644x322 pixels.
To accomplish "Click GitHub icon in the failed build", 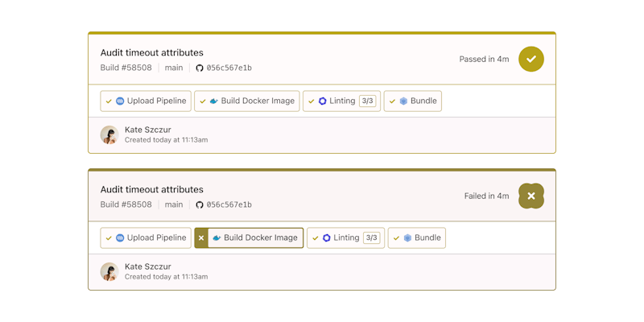I will pyautogui.click(x=200, y=205).
